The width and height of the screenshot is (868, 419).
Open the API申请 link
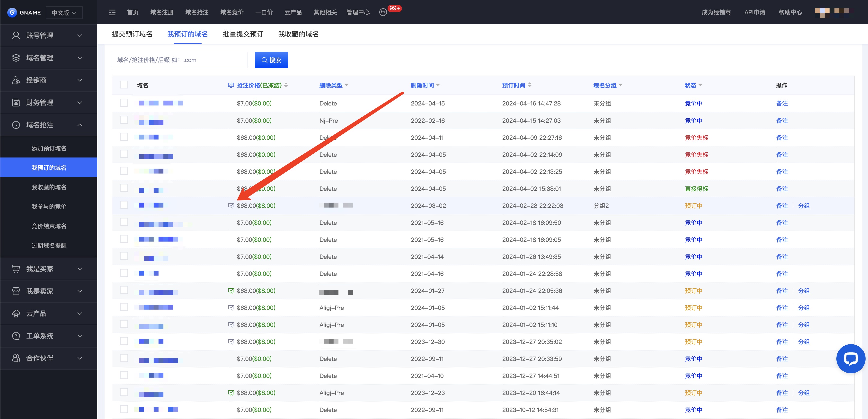click(x=754, y=12)
